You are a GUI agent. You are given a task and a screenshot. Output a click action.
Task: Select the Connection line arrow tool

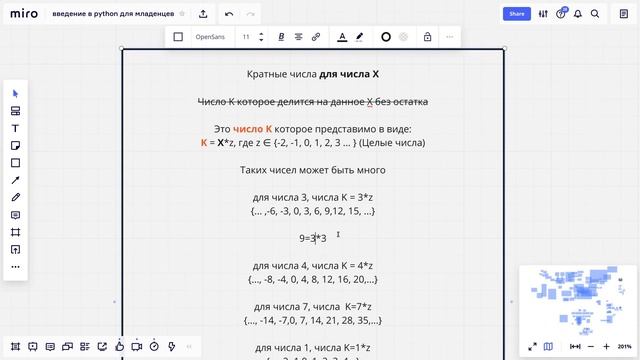(x=16, y=180)
